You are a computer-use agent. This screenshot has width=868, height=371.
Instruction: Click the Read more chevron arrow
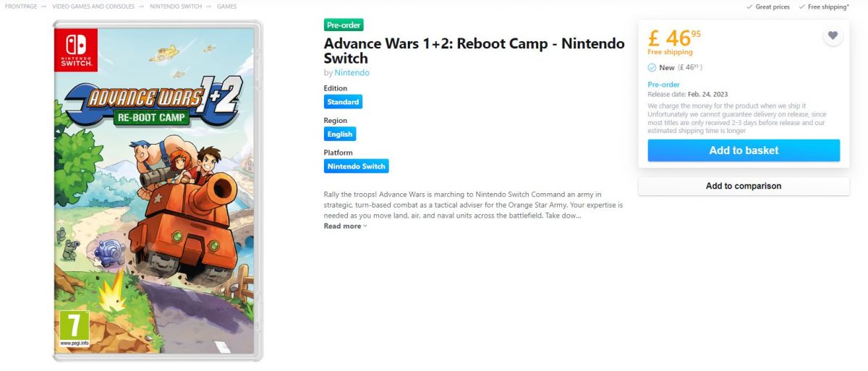[365, 226]
